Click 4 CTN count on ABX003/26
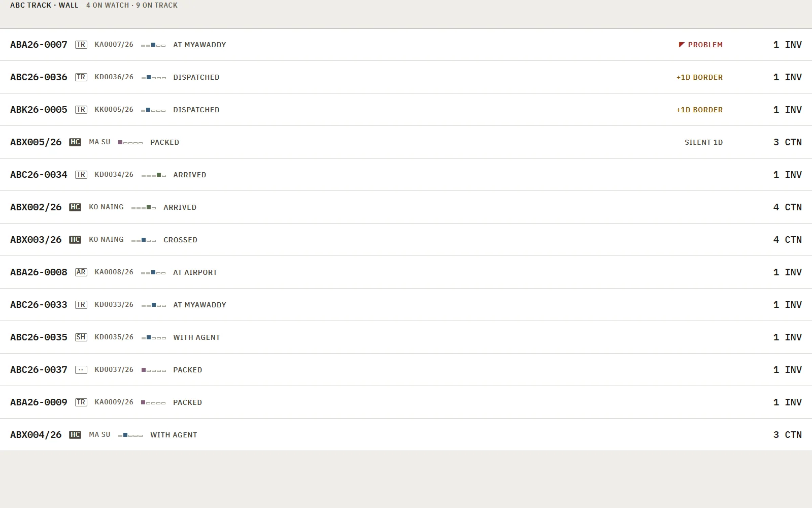Viewport: 812px width, 508px height. pyautogui.click(x=787, y=240)
